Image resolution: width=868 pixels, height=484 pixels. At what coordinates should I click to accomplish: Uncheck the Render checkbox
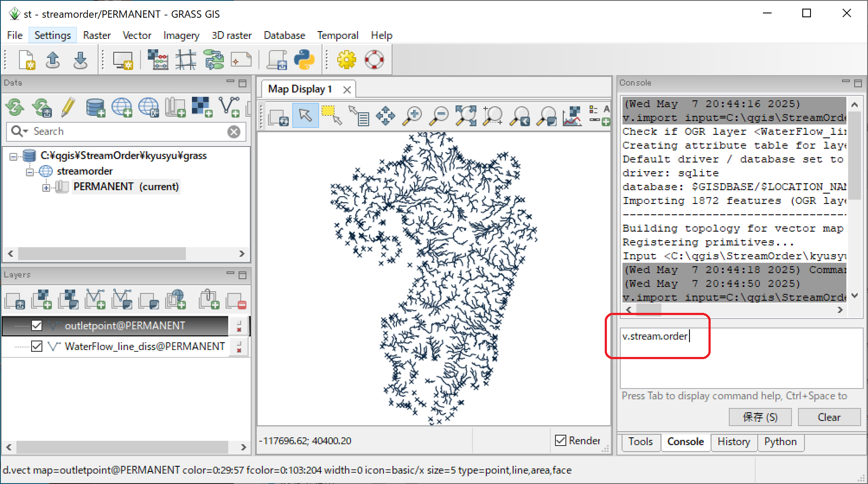click(x=561, y=440)
